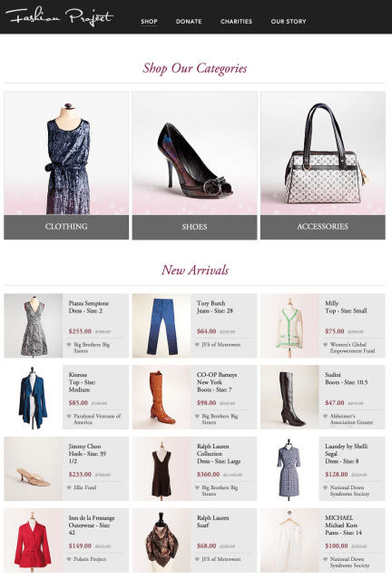Click heart icon beside Ellie Fund
Viewport: 392px width, 580px height.
69,487
